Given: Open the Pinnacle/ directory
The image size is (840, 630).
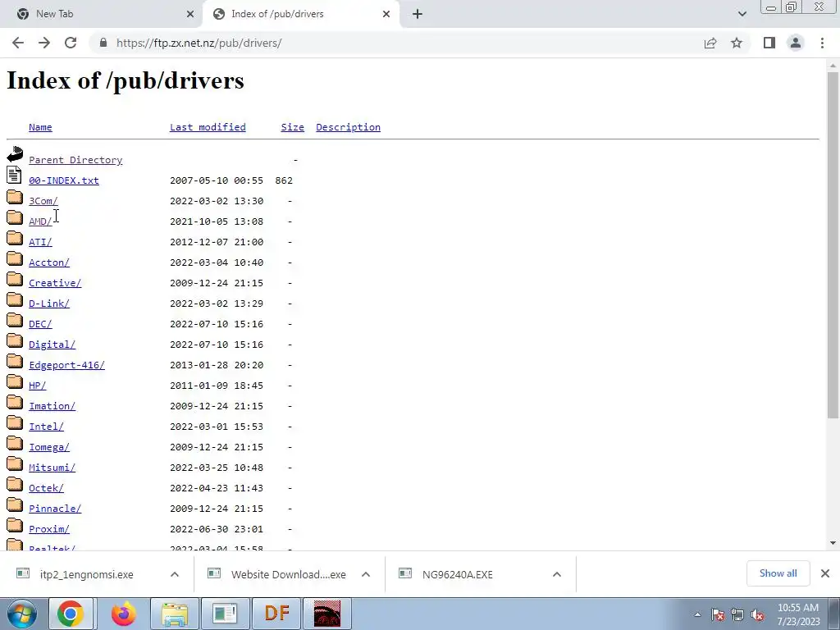Looking at the screenshot, I should point(55,509).
